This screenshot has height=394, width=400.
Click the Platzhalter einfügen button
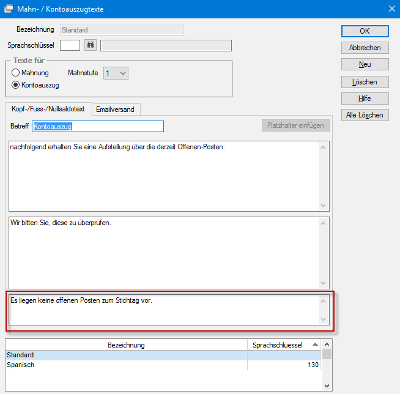(x=296, y=126)
